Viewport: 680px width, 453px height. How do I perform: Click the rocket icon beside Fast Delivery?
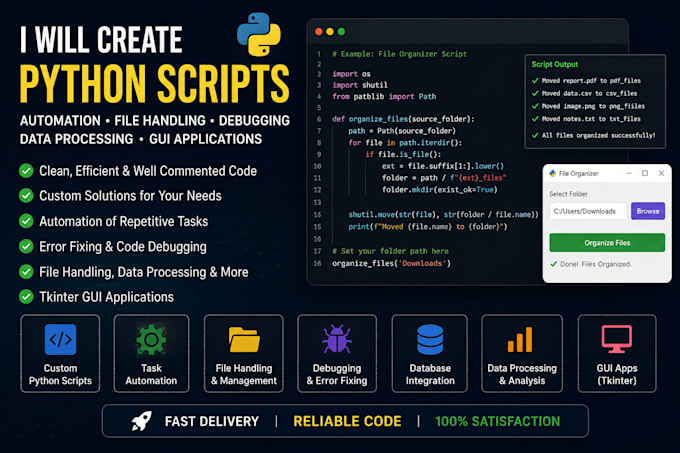click(x=142, y=421)
